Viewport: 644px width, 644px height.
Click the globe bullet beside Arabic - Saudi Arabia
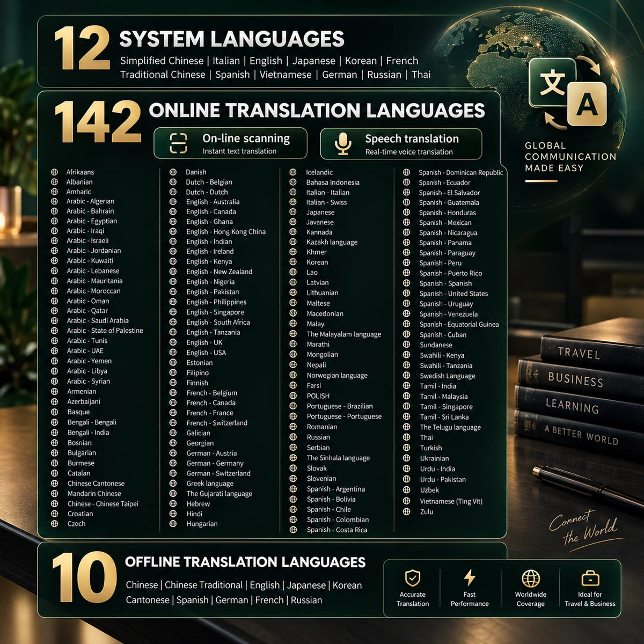[54, 320]
